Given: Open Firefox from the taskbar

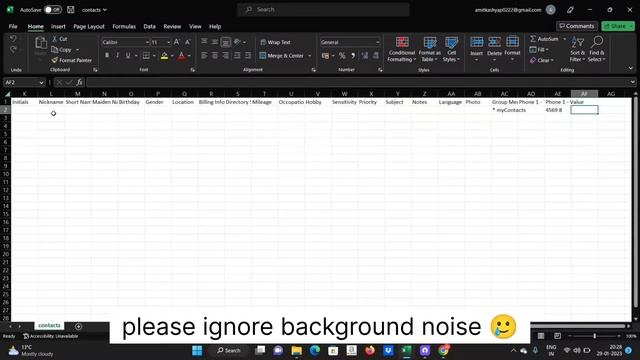Looking at the screenshot, I should (x=370, y=350).
